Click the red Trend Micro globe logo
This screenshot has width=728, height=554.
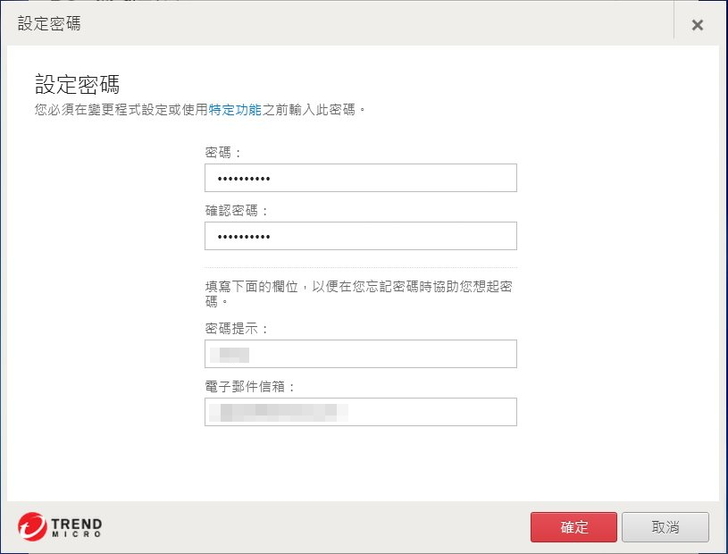coord(33,527)
